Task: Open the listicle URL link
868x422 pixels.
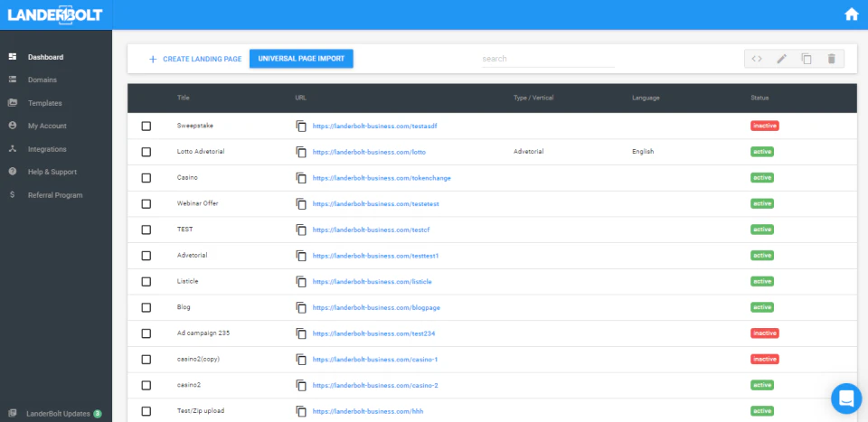Action: tap(372, 282)
